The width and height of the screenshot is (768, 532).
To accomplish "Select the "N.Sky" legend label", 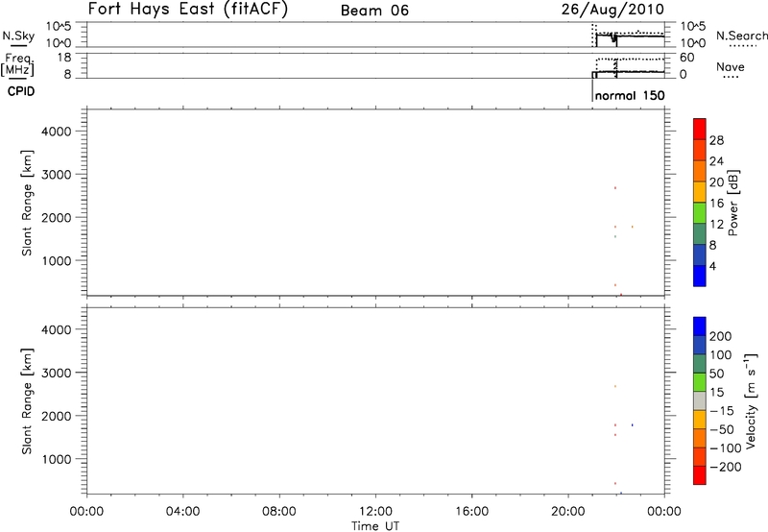I will coord(18,36).
